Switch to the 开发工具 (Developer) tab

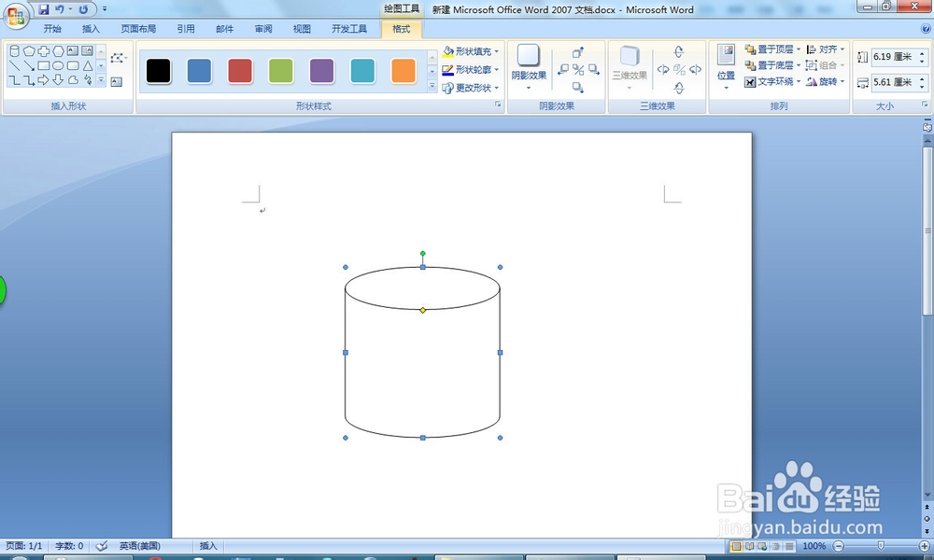(349, 29)
